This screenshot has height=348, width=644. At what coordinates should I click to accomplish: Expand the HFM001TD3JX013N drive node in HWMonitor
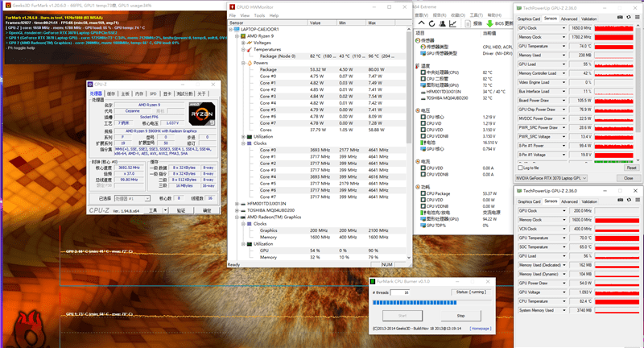237,204
